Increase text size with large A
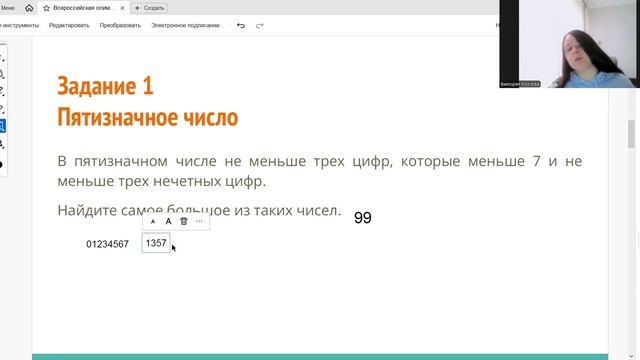Viewport: 640px width, 360px height. 168,221
